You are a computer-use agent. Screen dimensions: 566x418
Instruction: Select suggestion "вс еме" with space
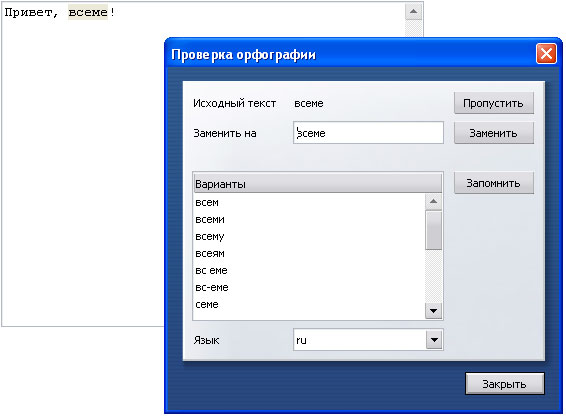[309, 270]
